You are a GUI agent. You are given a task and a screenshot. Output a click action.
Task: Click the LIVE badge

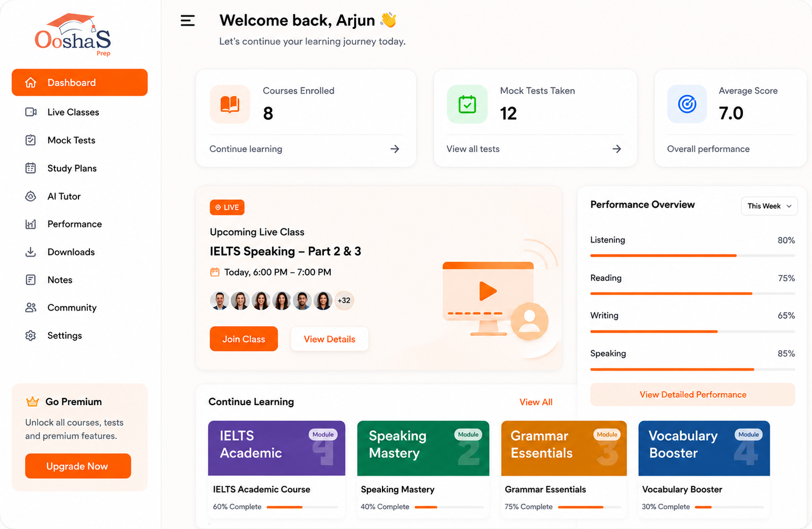click(227, 208)
